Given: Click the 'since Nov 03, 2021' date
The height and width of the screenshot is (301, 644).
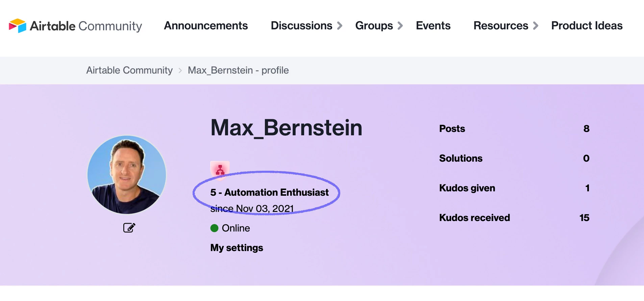Looking at the screenshot, I should click(252, 209).
